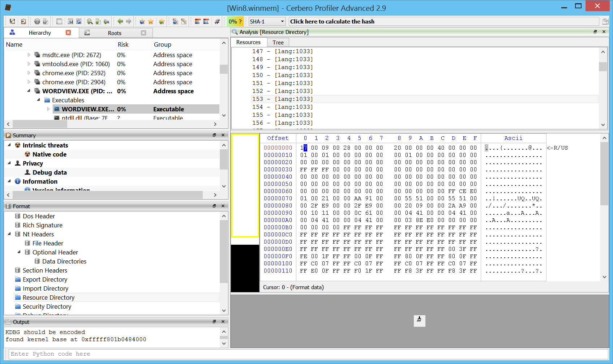
Task: Click the document-with-pencil edit icon
Action: pos(184,21)
